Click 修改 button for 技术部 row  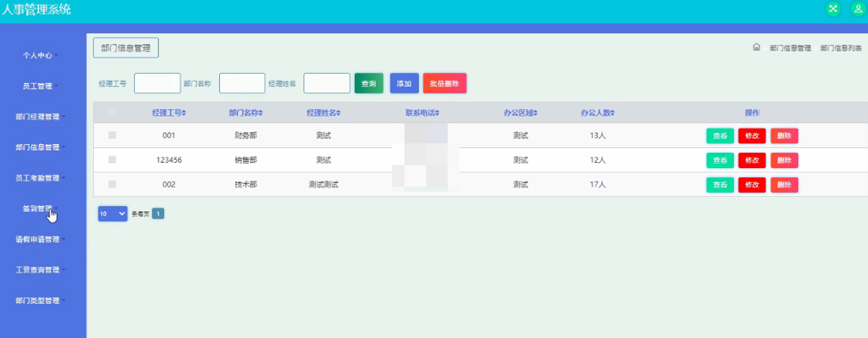click(752, 184)
